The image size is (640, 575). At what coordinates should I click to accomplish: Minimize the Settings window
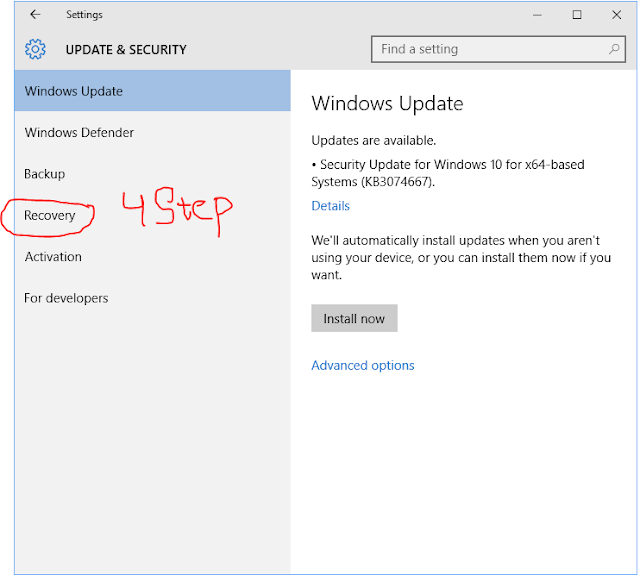pos(537,15)
